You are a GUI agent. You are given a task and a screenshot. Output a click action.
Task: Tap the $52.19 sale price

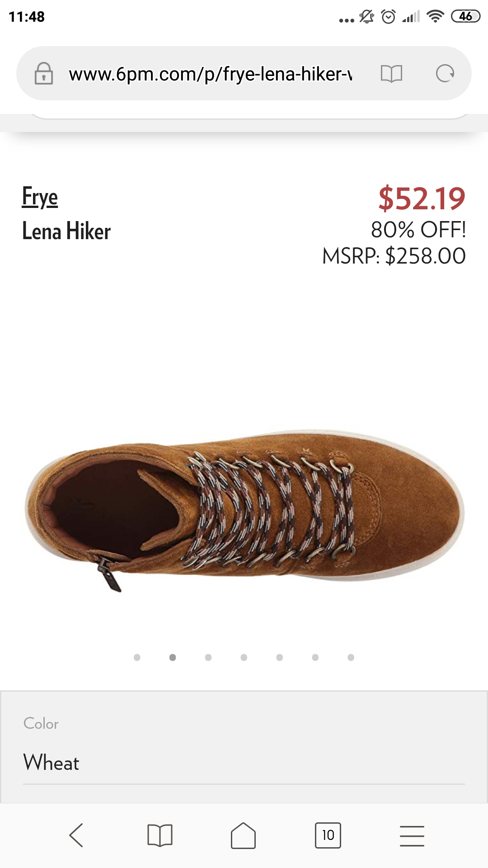pos(422,198)
